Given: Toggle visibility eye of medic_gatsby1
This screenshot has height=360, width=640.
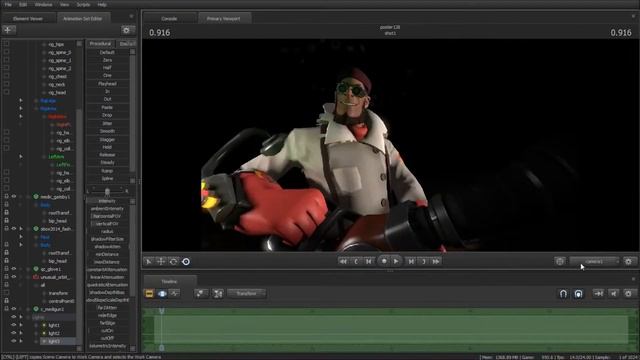Looking at the screenshot, I should tap(13, 196).
